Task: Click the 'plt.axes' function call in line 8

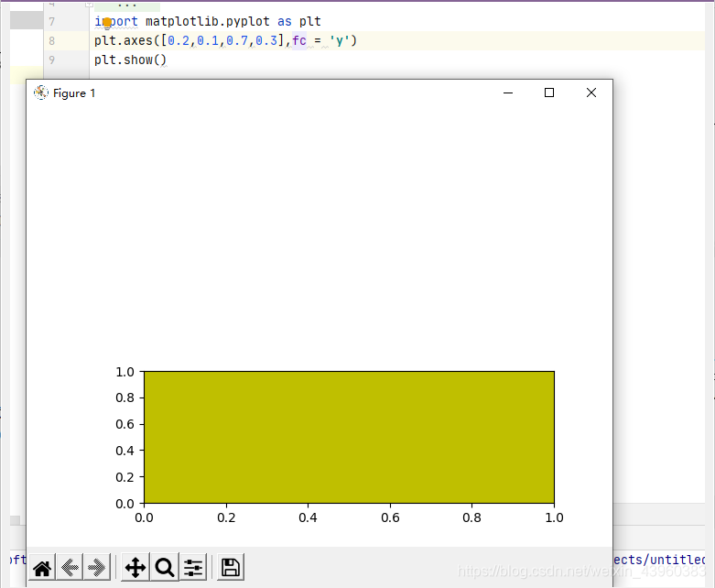Action: coord(123,40)
